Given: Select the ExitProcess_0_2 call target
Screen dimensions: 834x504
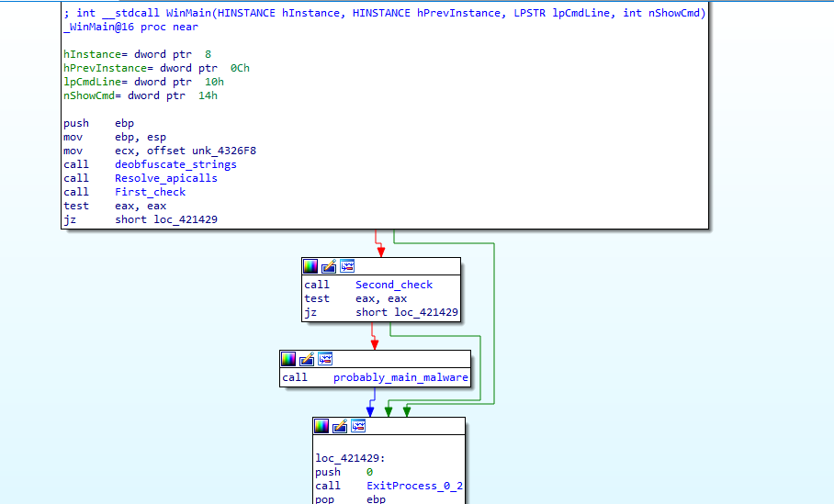Looking at the screenshot, I should [414, 486].
